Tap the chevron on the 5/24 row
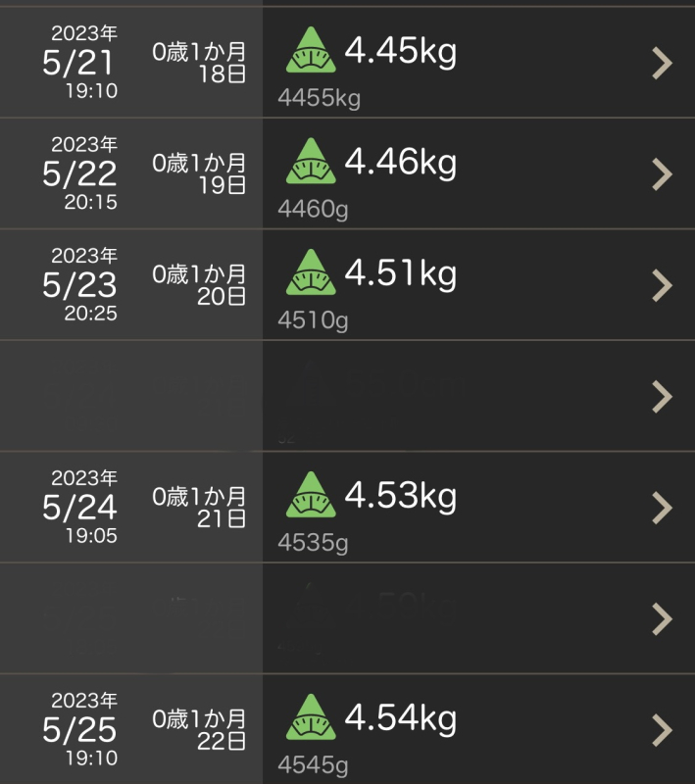The width and height of the screenshot is (695, 784). 663,508
